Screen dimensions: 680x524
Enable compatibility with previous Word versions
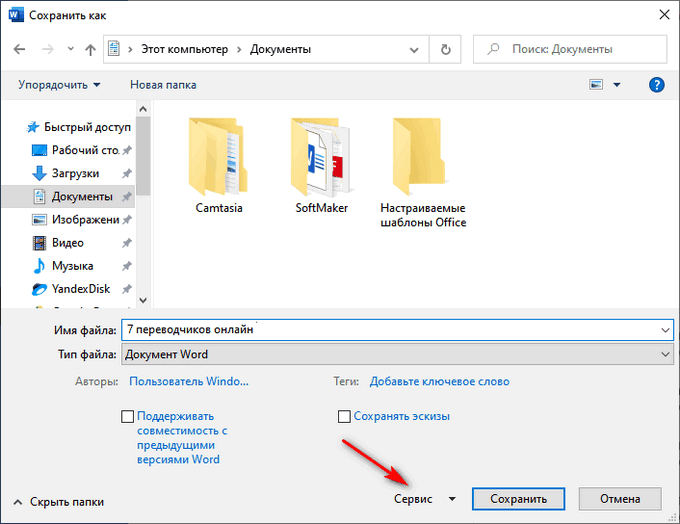[128, 416]
